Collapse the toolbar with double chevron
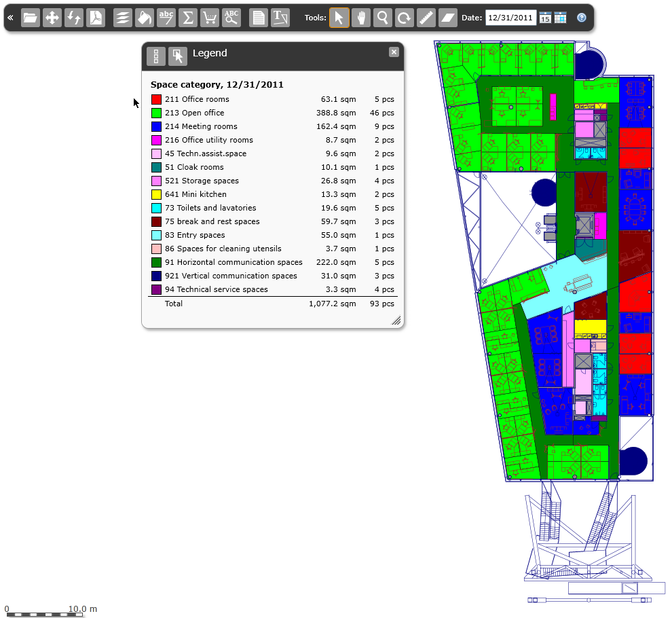The width and height of the screenshot is (672, 618). [10, 18]
